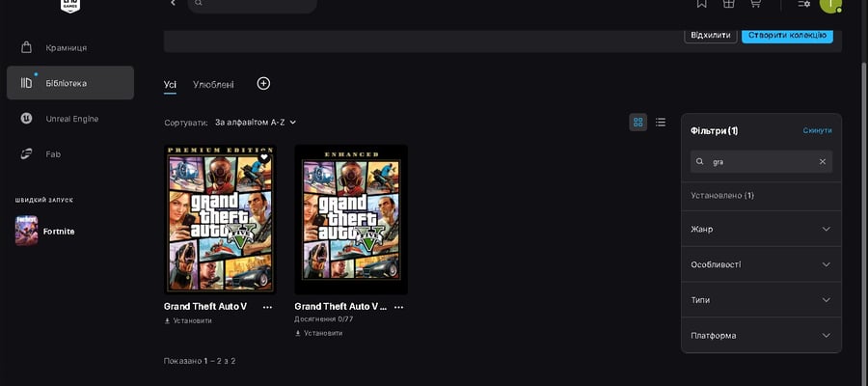Open the Epic Games logo home

pos(69,6)
